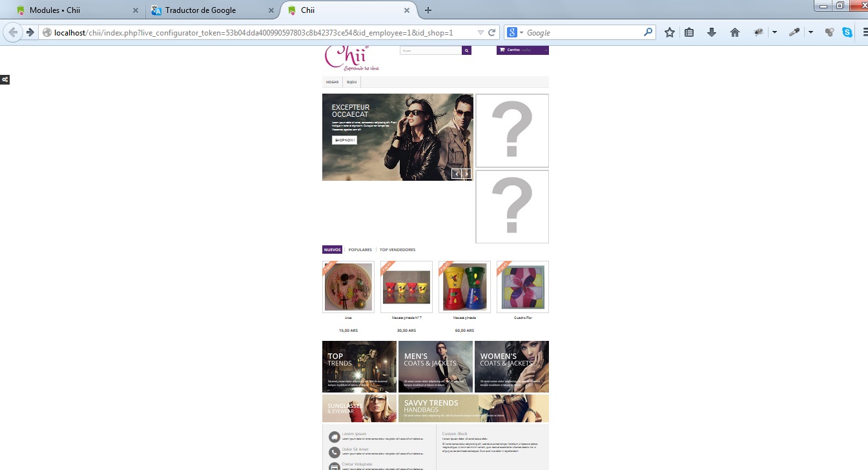Open the HOGAR category menu
This screenshot has height=470, width=868.
point(333,82)
